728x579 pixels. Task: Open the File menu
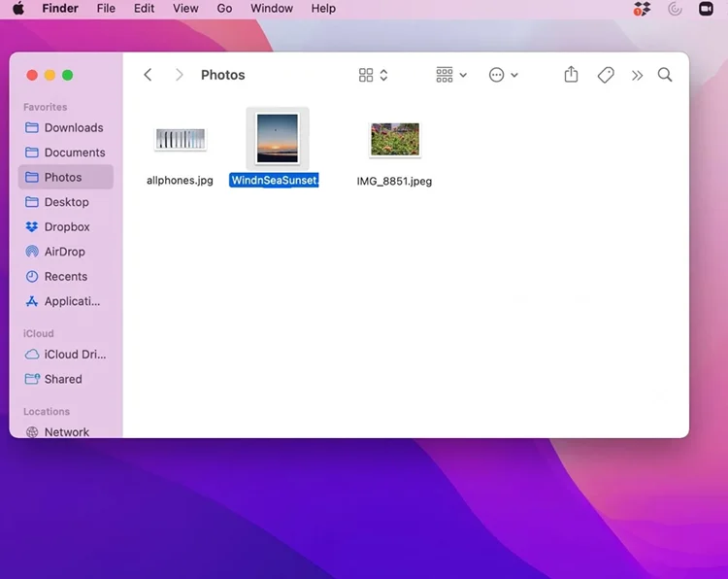[106, 9]
